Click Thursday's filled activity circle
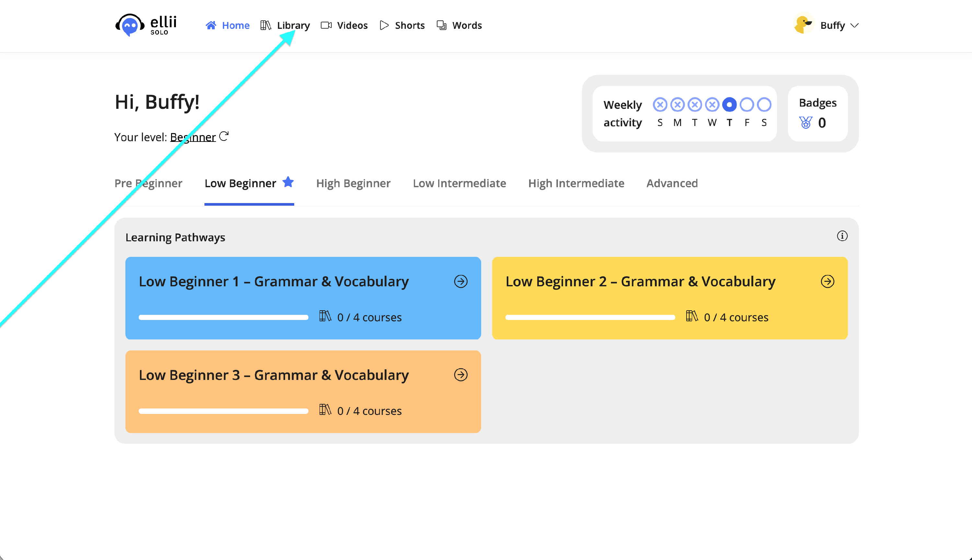This screenshot has height=560, width=972. pyautogui.click(x=729, y=105)
